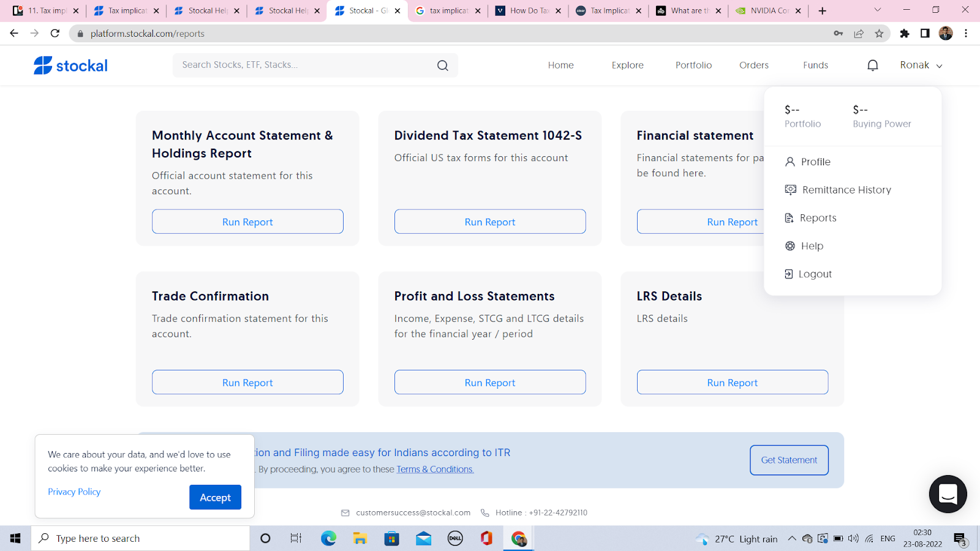Go back to the previous page
The height and width of the screenshot is (551, 980).
pyautogui.click(x=14, y=33)
